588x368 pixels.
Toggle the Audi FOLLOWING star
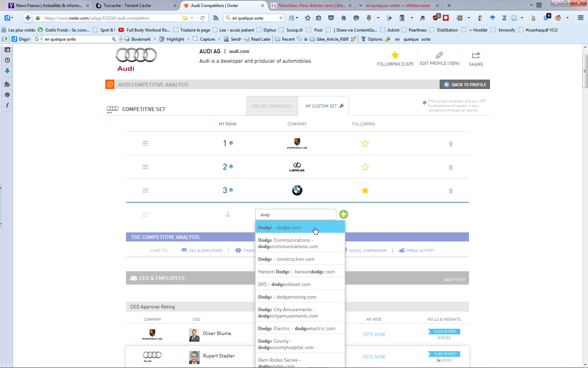click(x=395, y=55)
